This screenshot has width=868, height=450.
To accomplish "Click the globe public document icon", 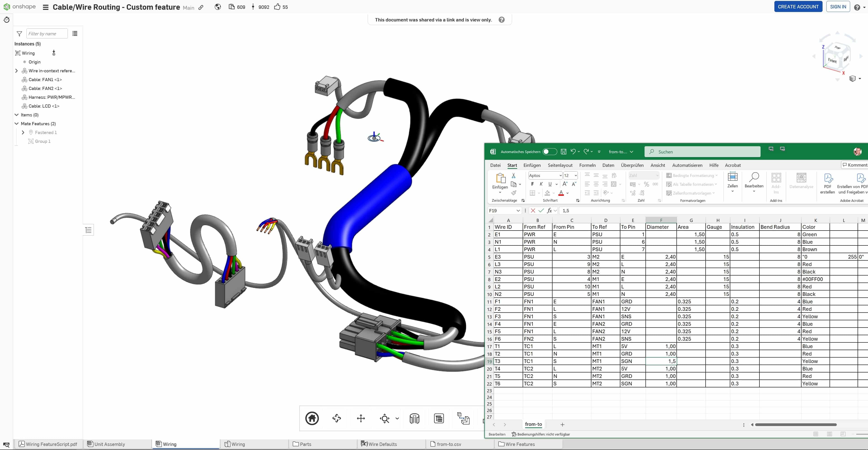I will click(218, 7).
